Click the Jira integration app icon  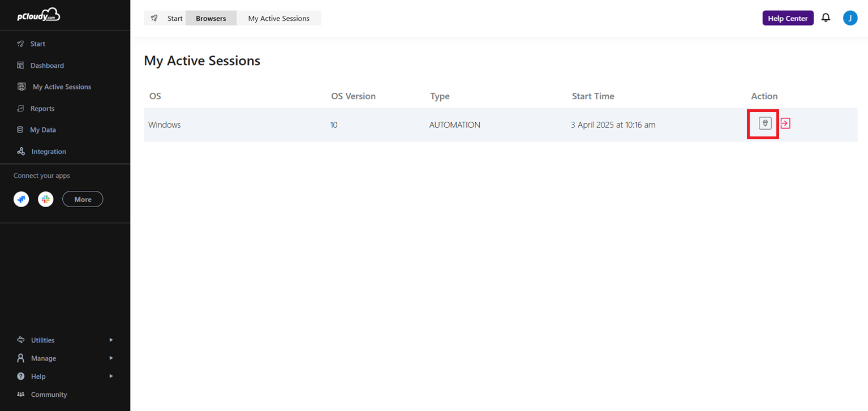pos(22,199)
